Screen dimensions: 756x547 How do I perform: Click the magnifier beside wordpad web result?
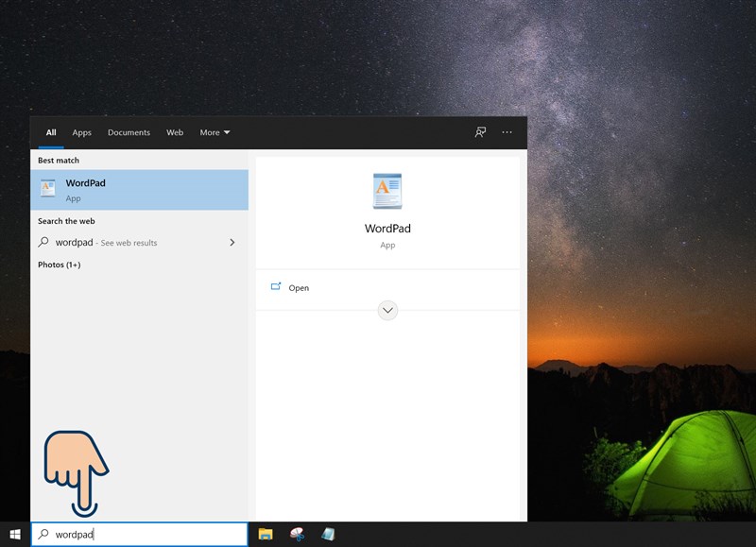[x=43, y=242]
